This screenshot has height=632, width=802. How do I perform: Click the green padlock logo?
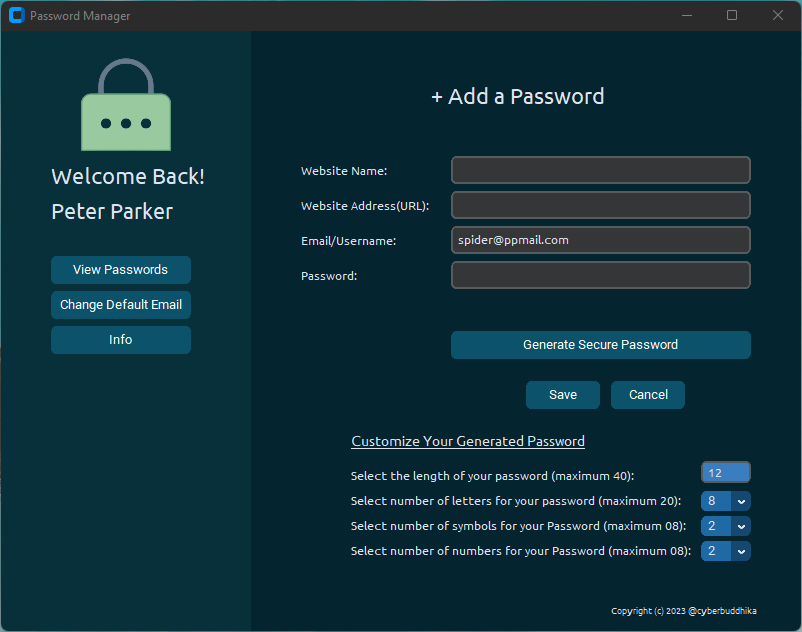point(126,105)
